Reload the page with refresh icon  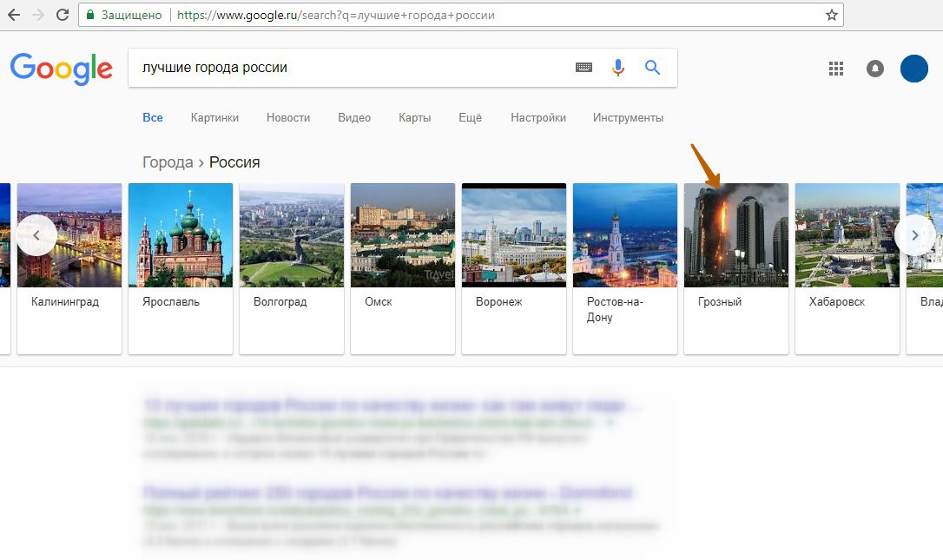[62, 15]
